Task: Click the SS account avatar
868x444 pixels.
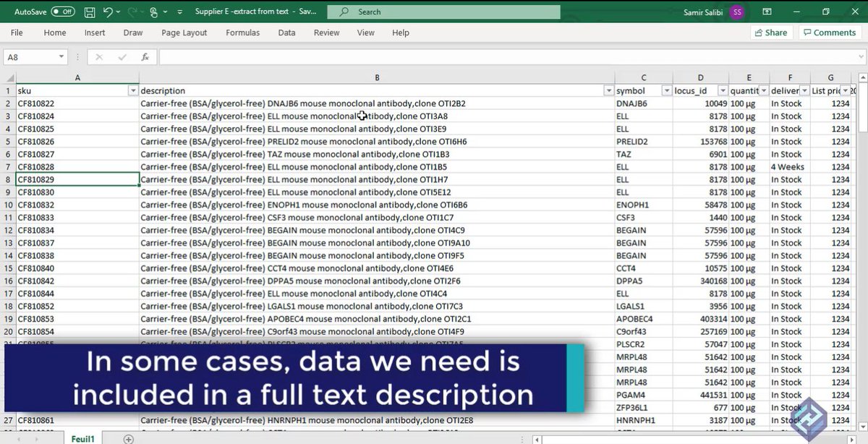Action: point(736,12)
